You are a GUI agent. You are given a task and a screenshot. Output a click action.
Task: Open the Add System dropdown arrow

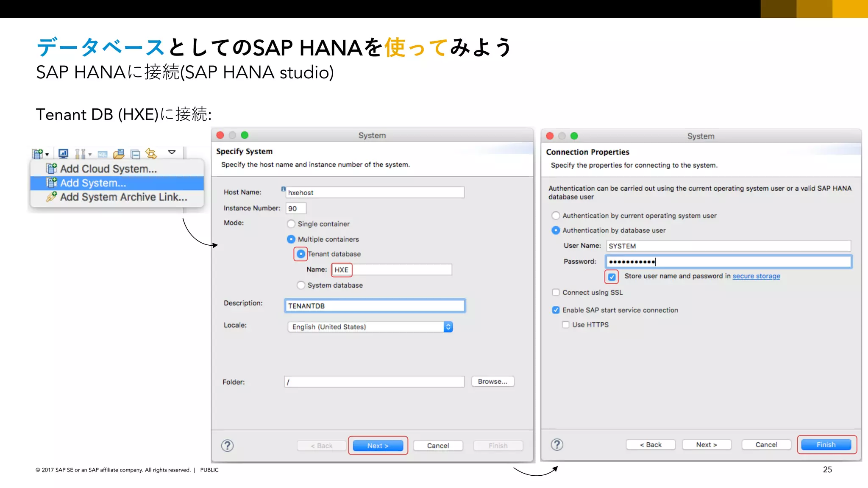coord(47,155)
